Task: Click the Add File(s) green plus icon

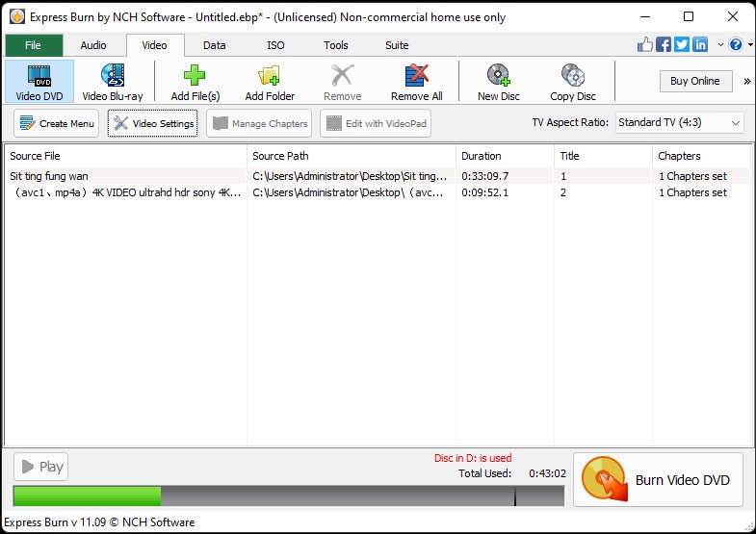Action: tap(196, 81)
